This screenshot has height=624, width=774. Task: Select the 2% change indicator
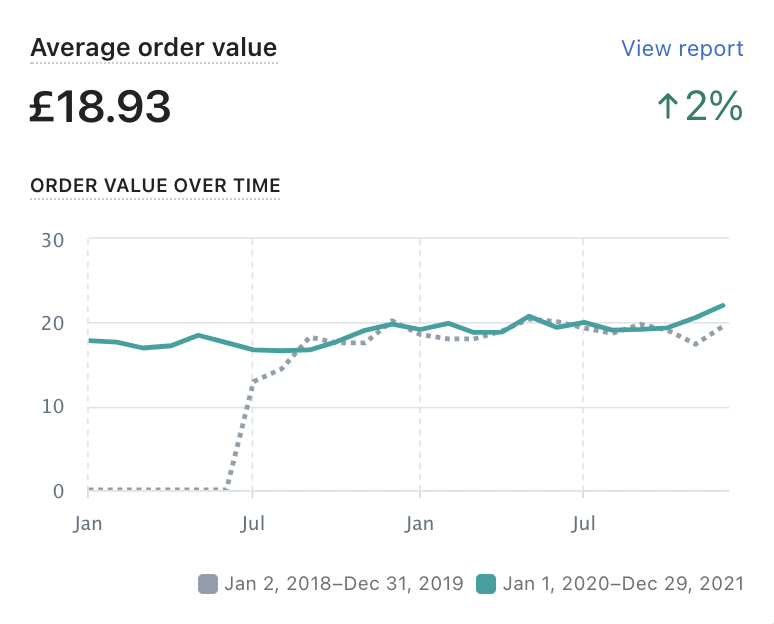coord(714,106)
